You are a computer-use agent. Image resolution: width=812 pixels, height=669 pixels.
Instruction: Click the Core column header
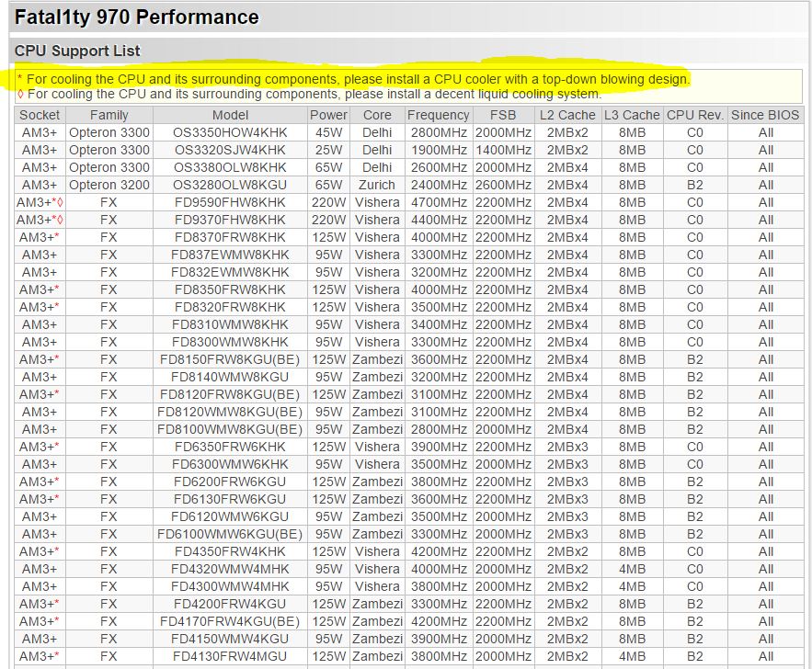pos(377,115)
